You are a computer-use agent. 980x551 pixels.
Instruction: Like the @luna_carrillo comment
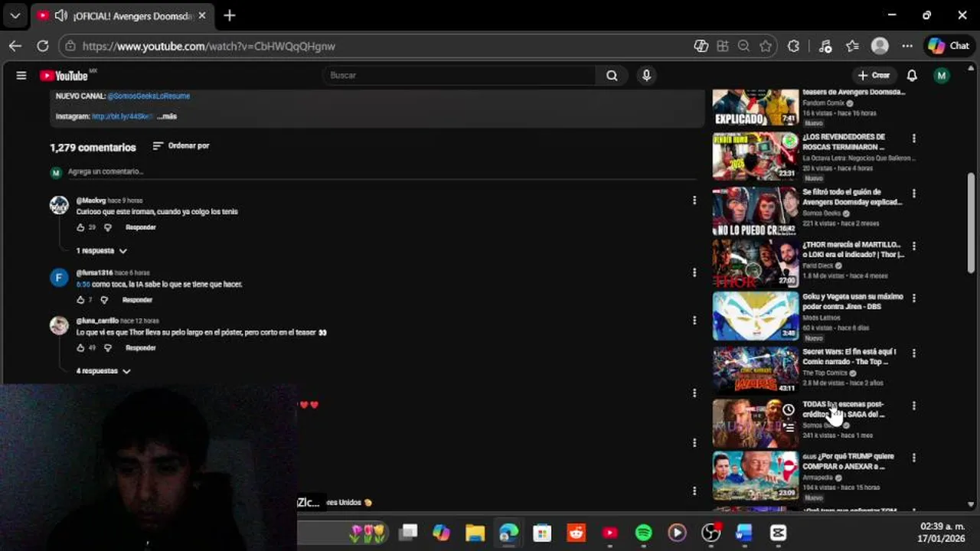(x=80, y=347)
